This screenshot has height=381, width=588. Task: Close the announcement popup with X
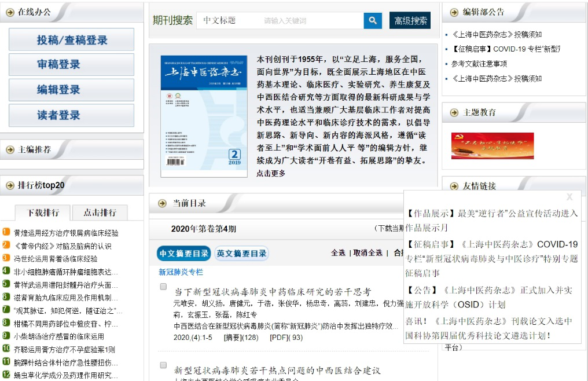pos(569,197)
